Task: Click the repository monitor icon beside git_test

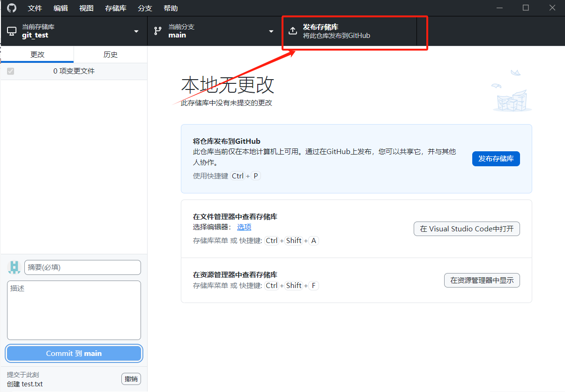Action: tap(11, 31)
